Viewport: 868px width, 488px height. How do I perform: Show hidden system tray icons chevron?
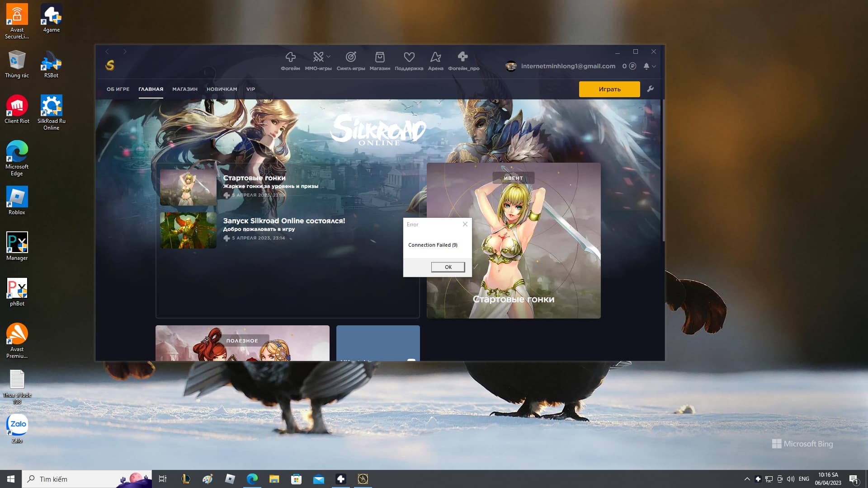point(747,479)
